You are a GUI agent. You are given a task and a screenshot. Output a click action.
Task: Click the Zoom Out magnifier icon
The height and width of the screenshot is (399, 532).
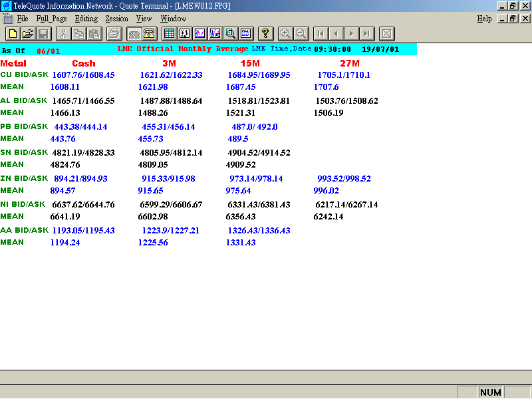(x=301, y=34)
